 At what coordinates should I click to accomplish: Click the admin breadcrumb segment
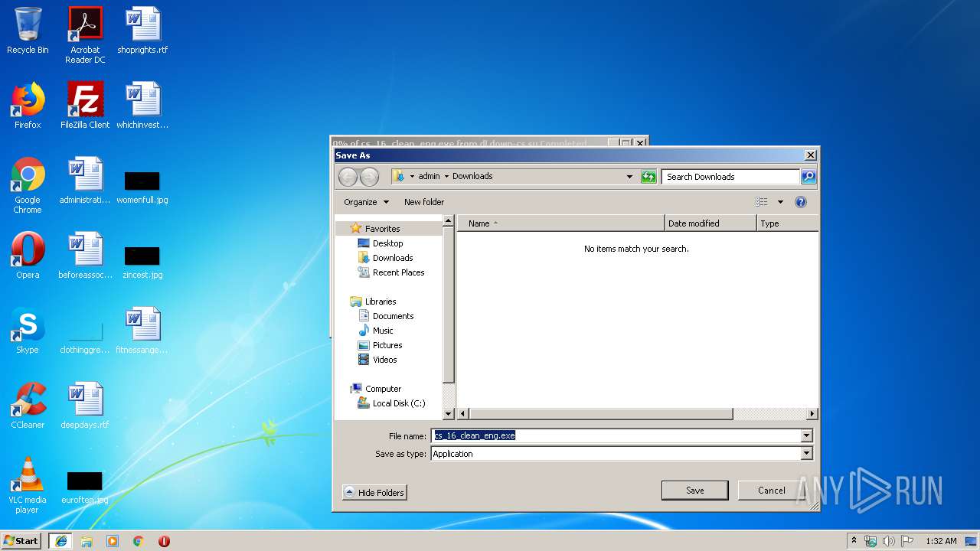[429, 176]
